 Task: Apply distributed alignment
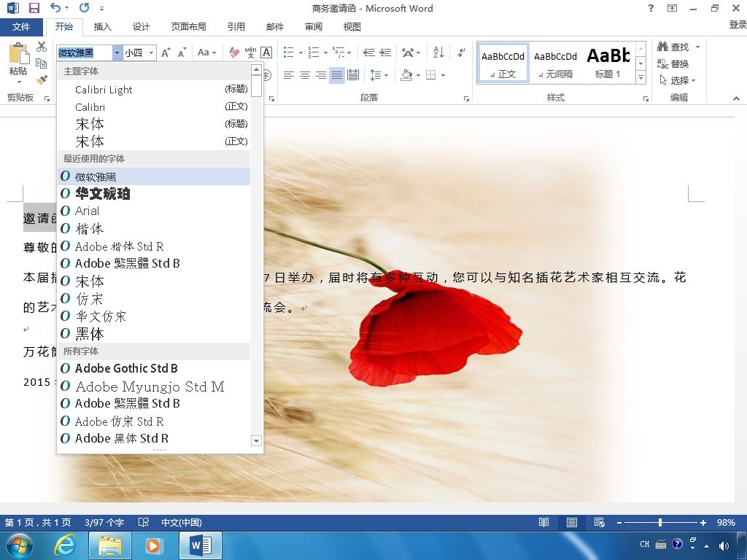353,75
